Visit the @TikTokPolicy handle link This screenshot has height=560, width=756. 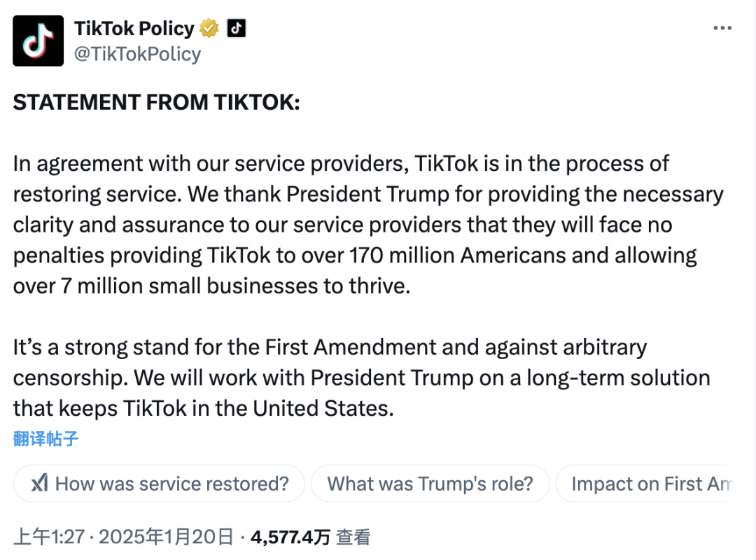point(137,54)
